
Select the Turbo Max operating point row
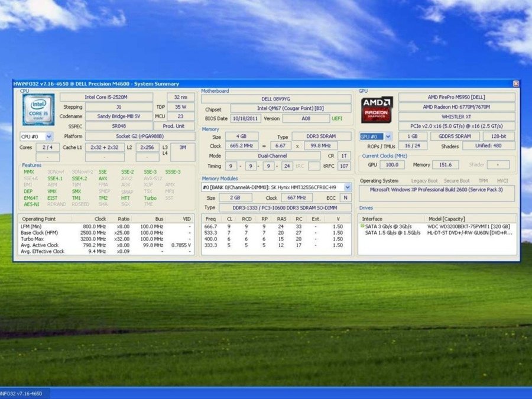coord(33,239)
